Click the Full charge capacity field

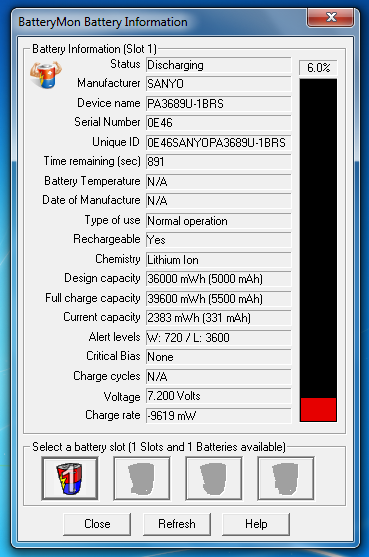[x=218, y=299]
